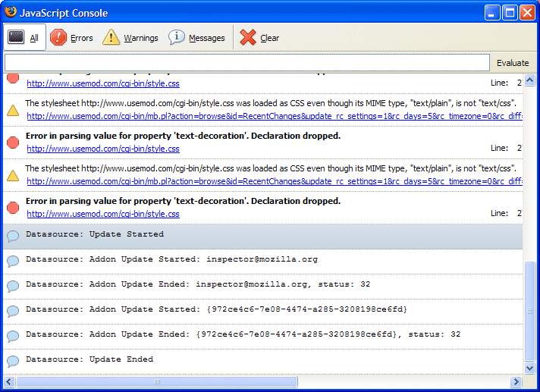Image resolution: width=540 pixels, height=392 pixels.
Task: Maximize the JavaScript Console window
Action: click(510, 12)
